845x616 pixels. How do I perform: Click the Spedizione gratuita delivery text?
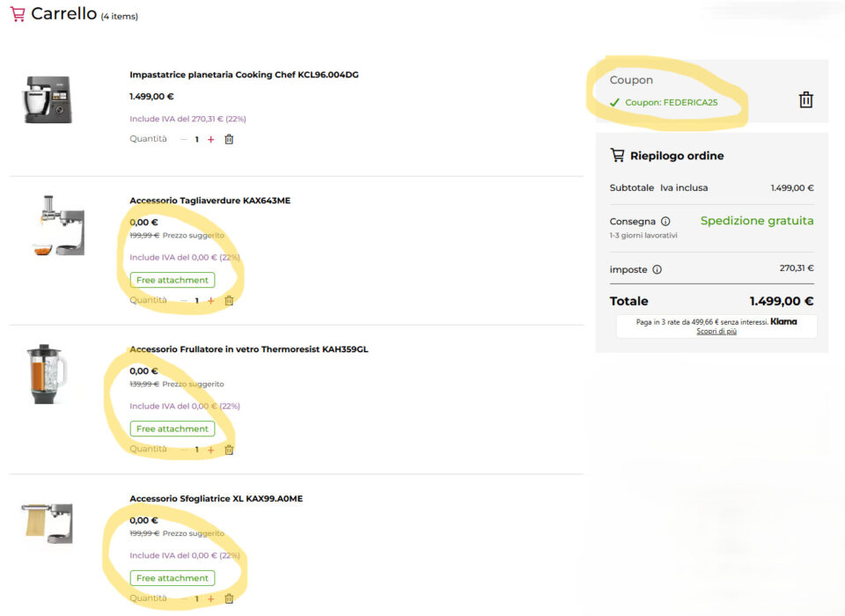757,220
